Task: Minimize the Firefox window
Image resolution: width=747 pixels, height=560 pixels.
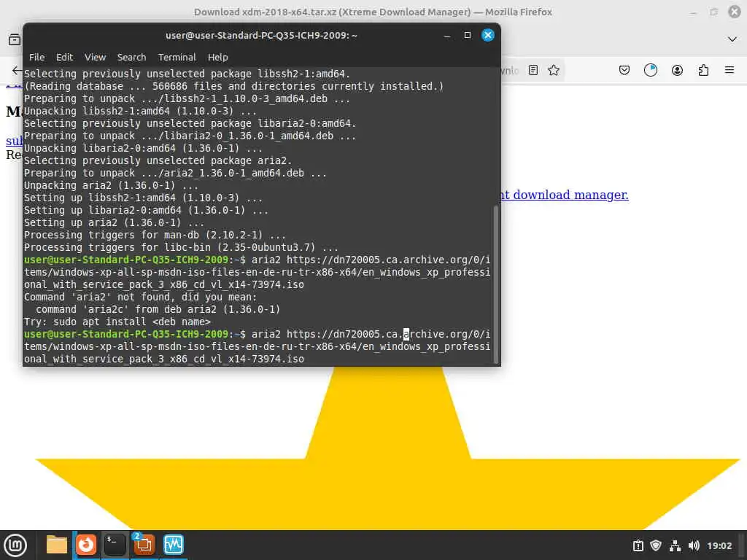Action: click(x=693, y=12)
